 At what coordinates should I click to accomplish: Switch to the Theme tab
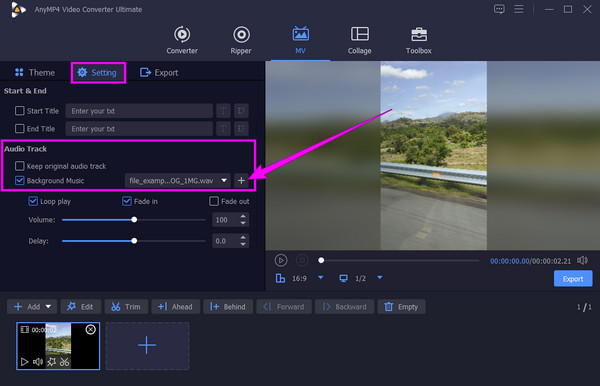click(35, 73)
